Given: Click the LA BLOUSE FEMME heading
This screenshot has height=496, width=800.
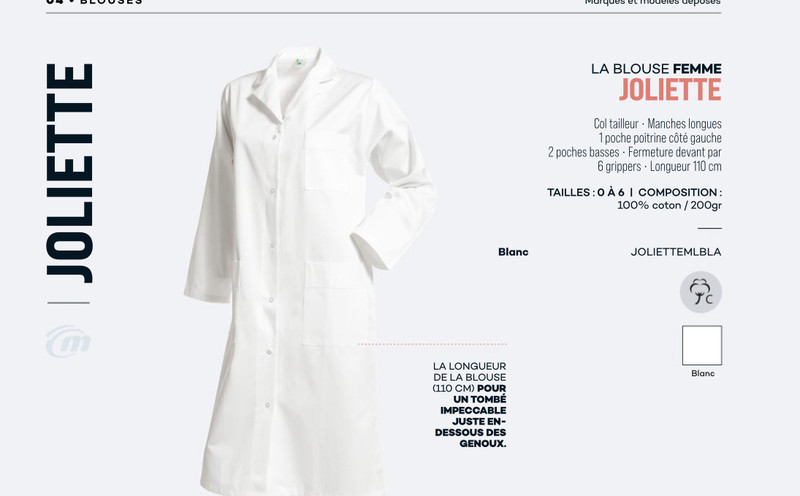Looking at the screenshot, I should click(x=656, y=68).
